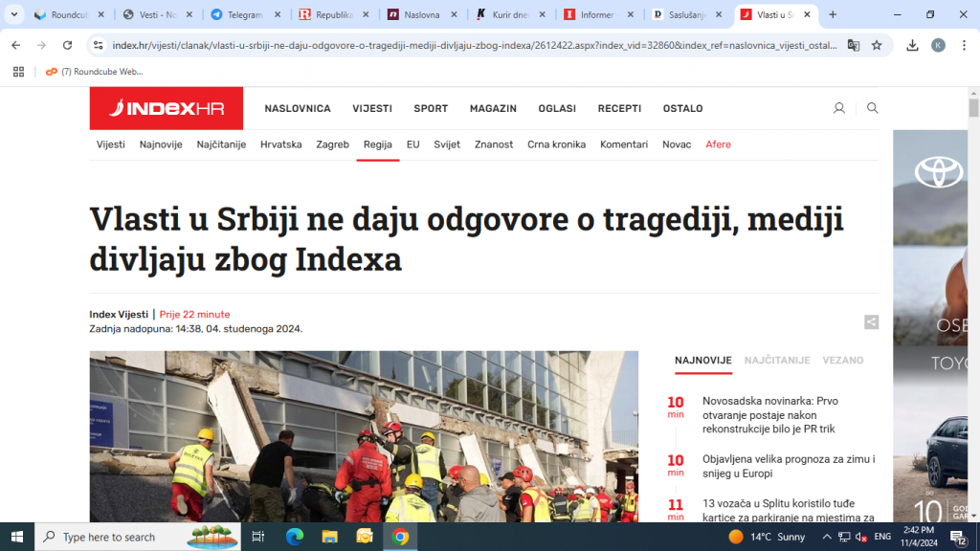
Task: Click inside the browser address bar
Action: click(x=383, y=45)
